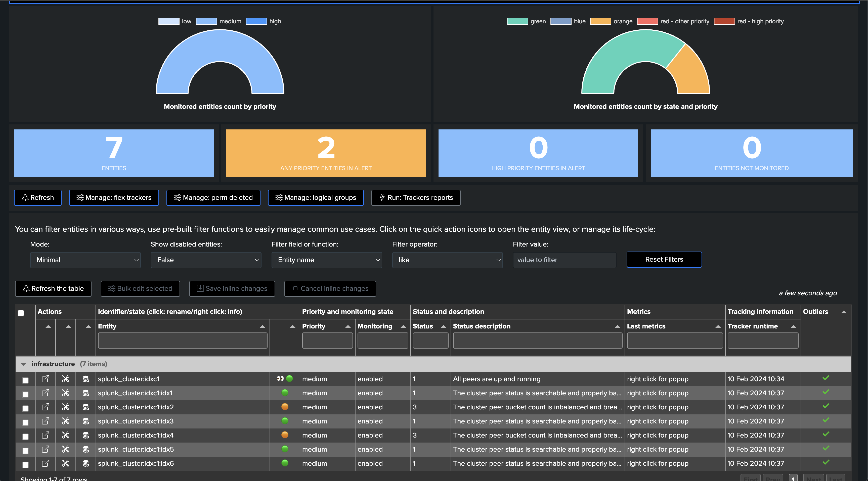Click outliers checkmark for splunk_cluster:idxc1:idx3
This screenshot has width=868, height=481.
point(826,420)
